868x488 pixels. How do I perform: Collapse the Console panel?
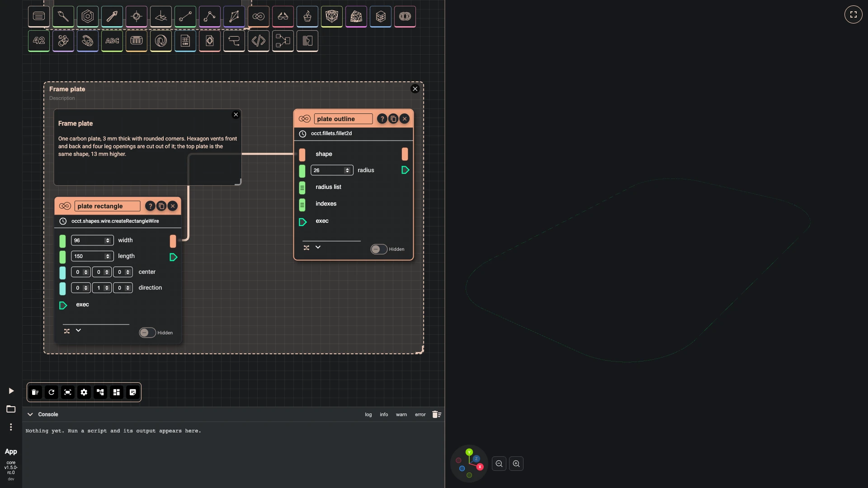click(x=30, y=414)
